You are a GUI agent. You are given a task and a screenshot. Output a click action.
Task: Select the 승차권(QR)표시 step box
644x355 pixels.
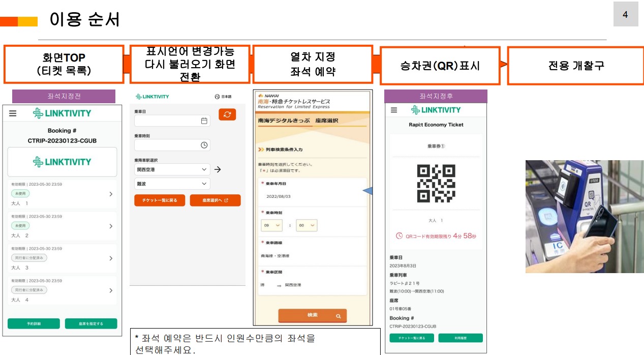[x=440, y=66]
